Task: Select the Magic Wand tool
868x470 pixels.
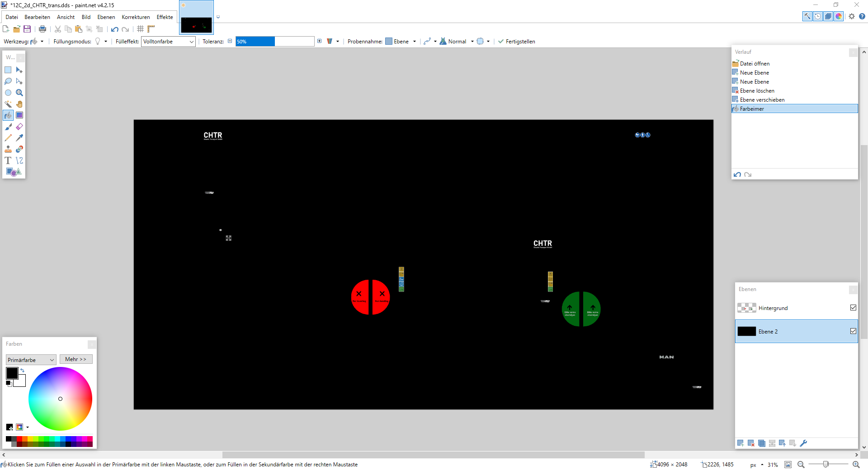Action: 8,104
